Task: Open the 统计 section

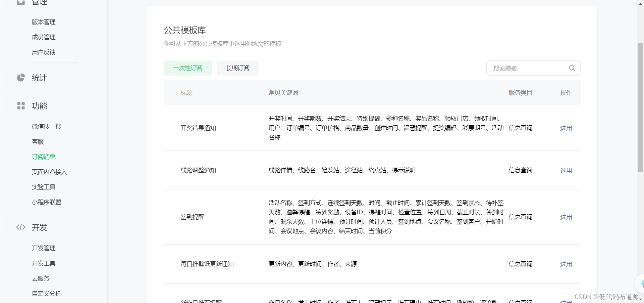Action: (39, 78)
